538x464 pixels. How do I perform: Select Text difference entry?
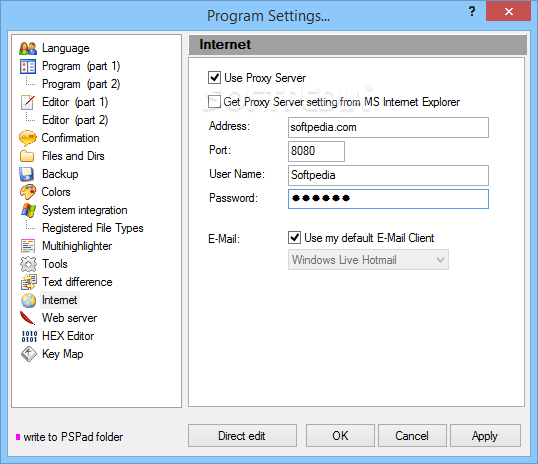point(77,282)
